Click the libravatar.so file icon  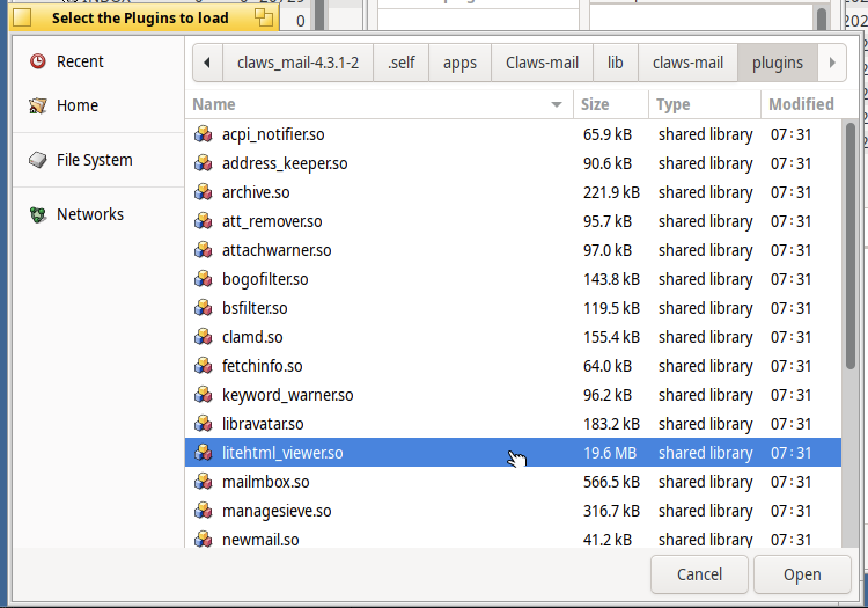[203, 424]
